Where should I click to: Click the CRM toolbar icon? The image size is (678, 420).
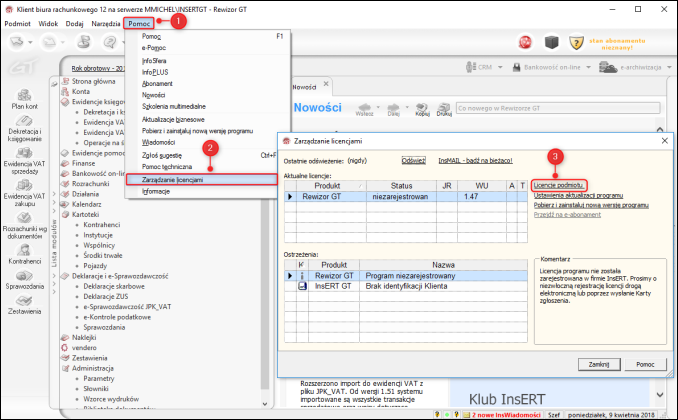[x=471, y=67]
